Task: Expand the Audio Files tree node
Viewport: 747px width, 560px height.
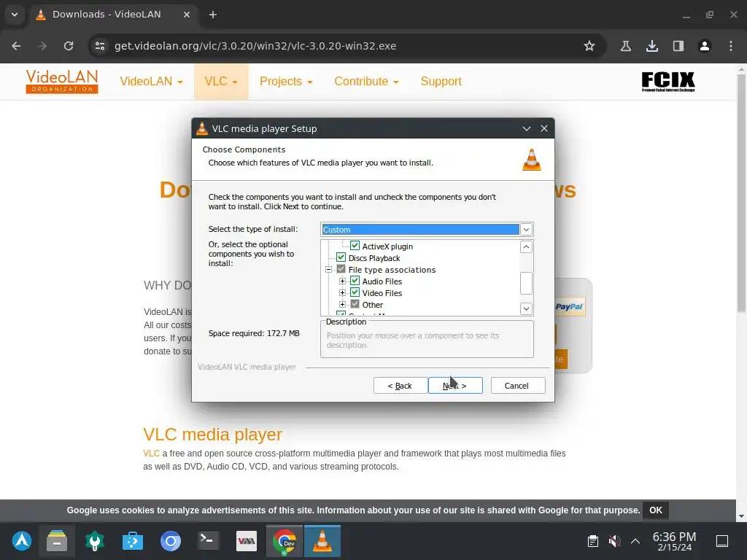Action: (x=343, y=281)
